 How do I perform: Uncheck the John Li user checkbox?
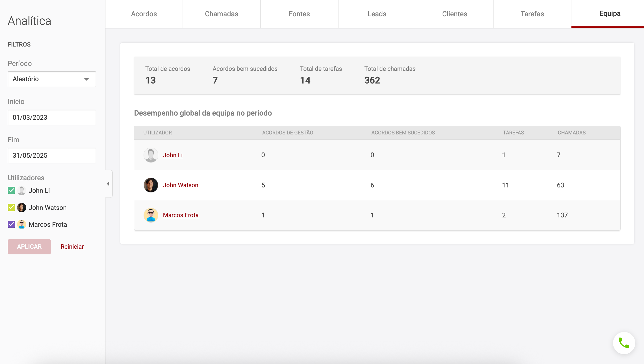(11, 191)
